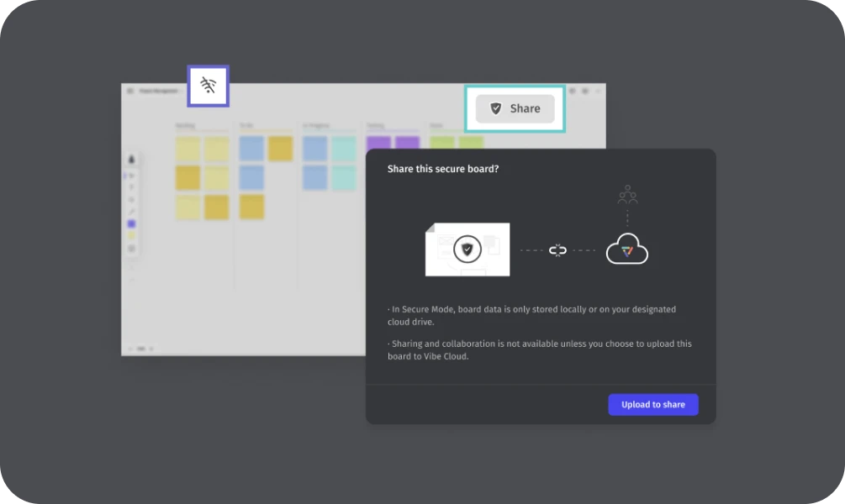
Task: Select the pen tool in left toolbar
Action: coord(131,212)
